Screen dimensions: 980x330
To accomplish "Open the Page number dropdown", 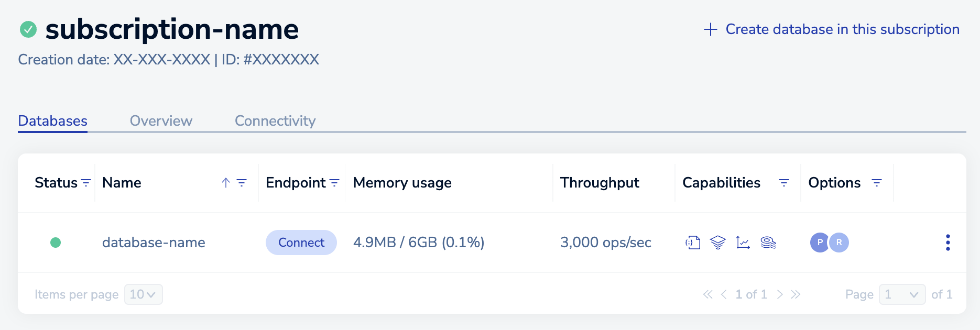I will 902,294.
